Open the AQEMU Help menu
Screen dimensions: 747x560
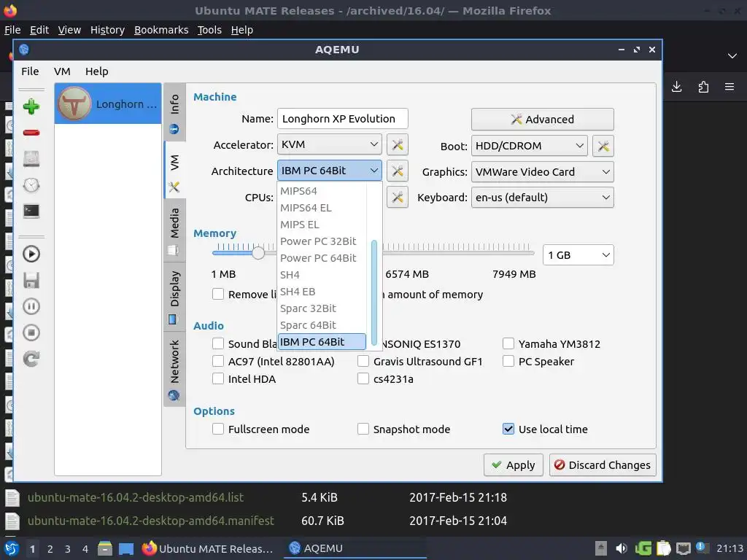pos(97,71)
